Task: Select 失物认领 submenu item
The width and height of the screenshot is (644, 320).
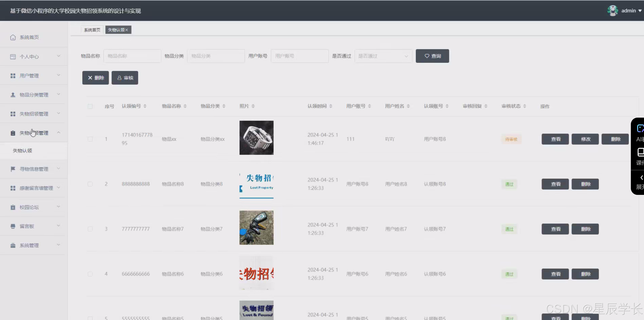Action: [22, 151]
